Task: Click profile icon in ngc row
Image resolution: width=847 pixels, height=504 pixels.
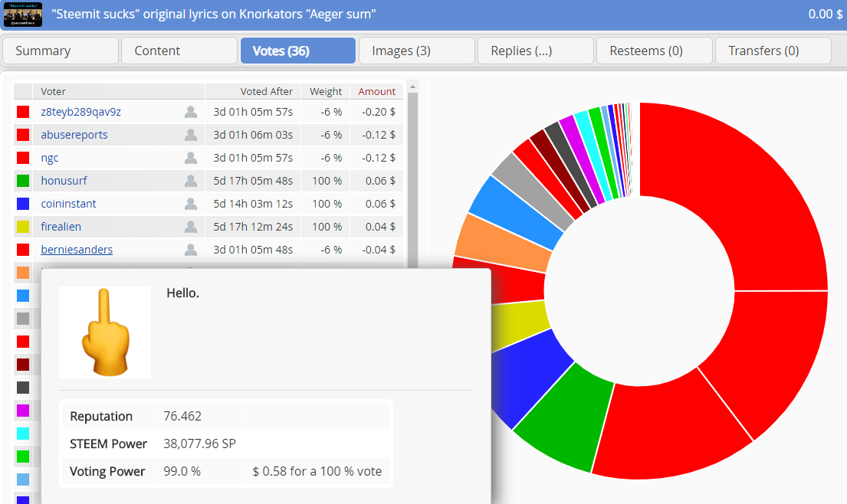Action: click(x=191, y=158)
